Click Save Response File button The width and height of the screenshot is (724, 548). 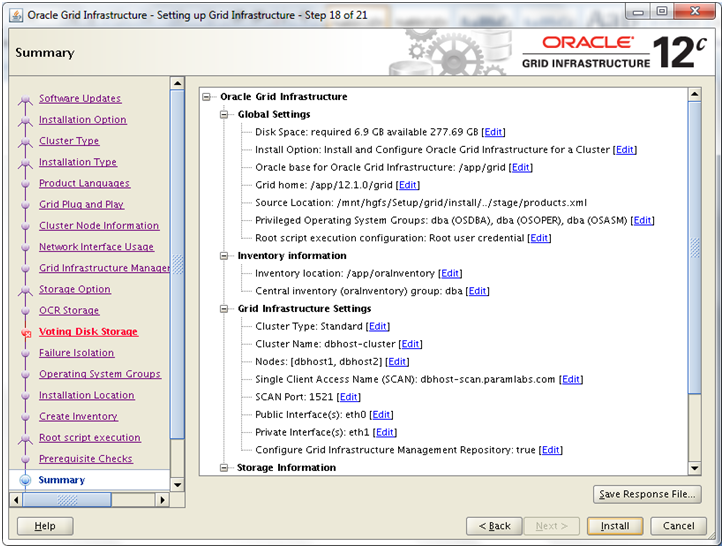coord(647,494)
